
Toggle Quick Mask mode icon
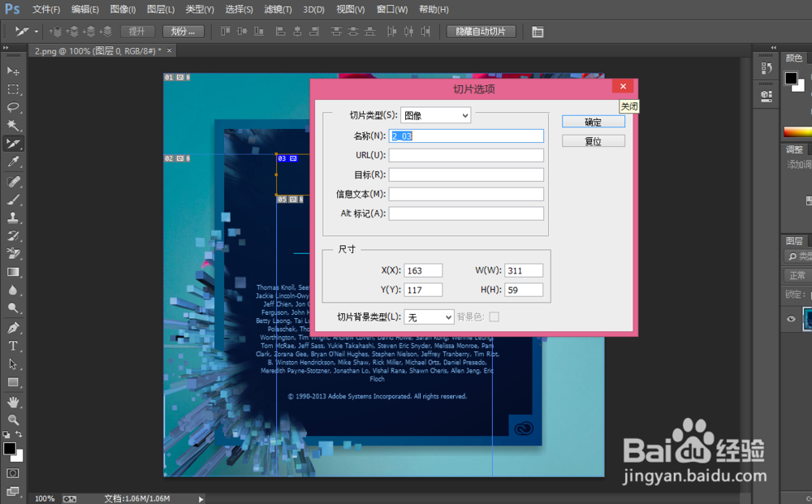pyautogui.click(x=13, y=473)
